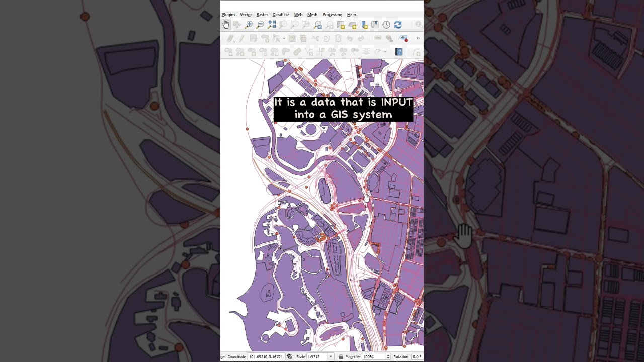Click the Pan Map to Selection icon
Screen dimensions: 644x362
click(x=237, y=25)
